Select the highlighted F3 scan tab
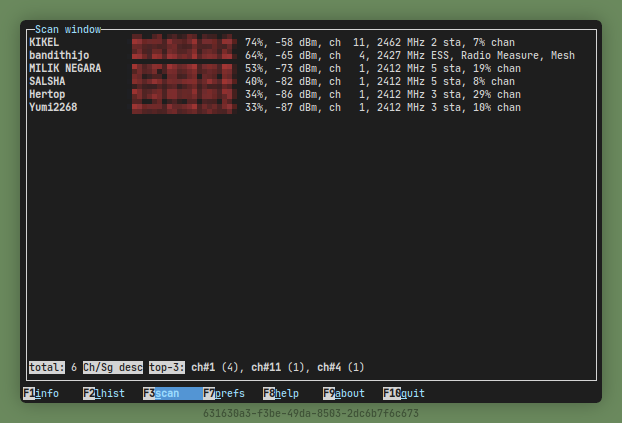Image resolution: width=622 pixels, height=423 pixels. 162,394
